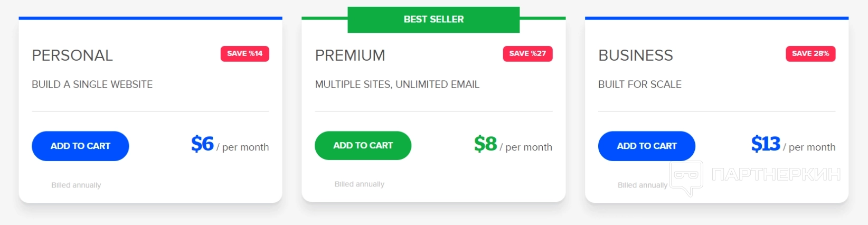Image resolution: width=868 pixels, height=225 pixels.
Task: Click the Partnerkin watermark text
Action: [776, 175]
